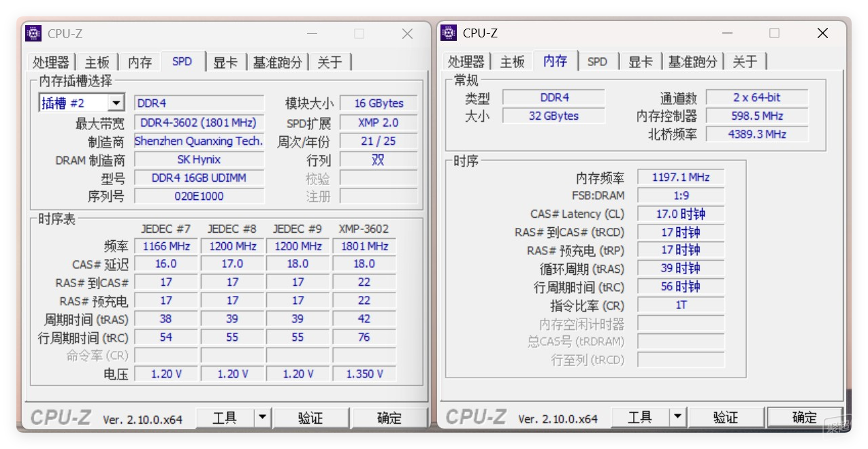Click the FSB:DRAM ratio value 1:9
Screen dimensions: 868x449
[x=681, y=196]
